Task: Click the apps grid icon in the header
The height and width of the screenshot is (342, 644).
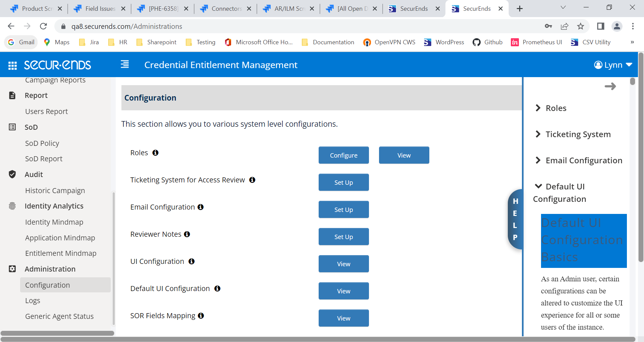Action: coord(12,65)
